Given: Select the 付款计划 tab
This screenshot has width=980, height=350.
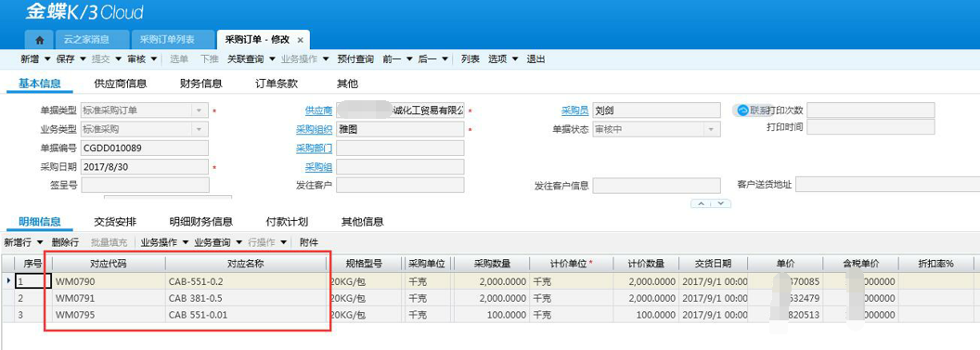Looking at the screenshot, I should click(287, 222).
